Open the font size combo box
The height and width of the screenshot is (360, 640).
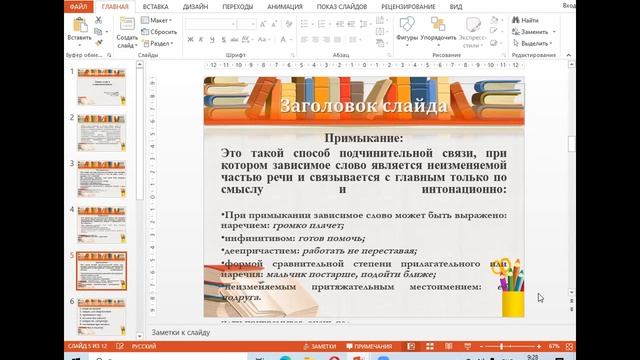click(247, 24)
